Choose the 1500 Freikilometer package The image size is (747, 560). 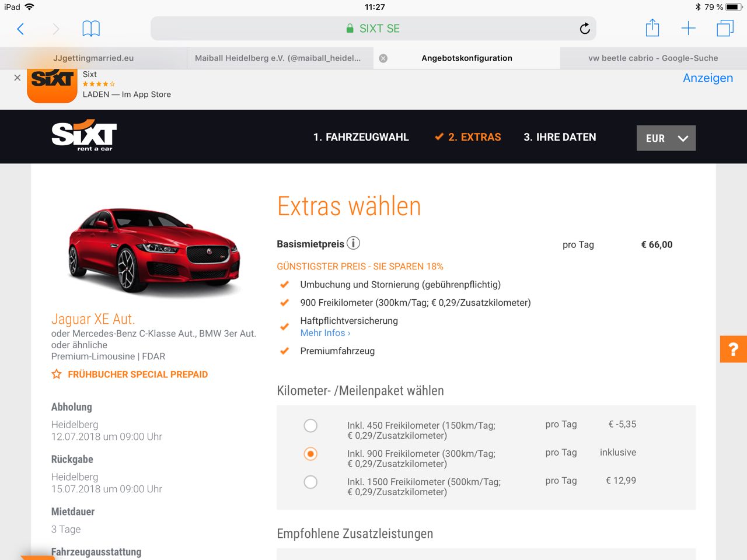[310, 482]
